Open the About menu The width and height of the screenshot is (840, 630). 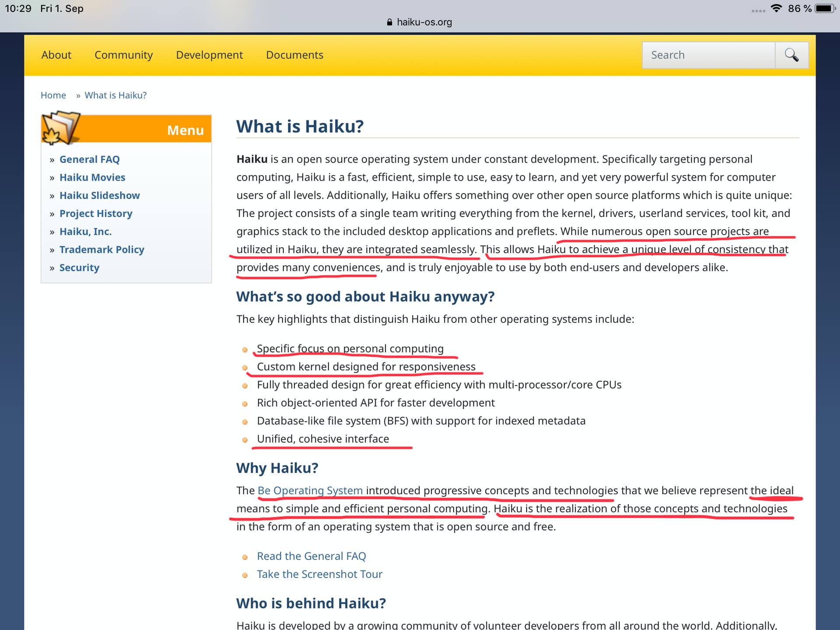pos(56,55)
